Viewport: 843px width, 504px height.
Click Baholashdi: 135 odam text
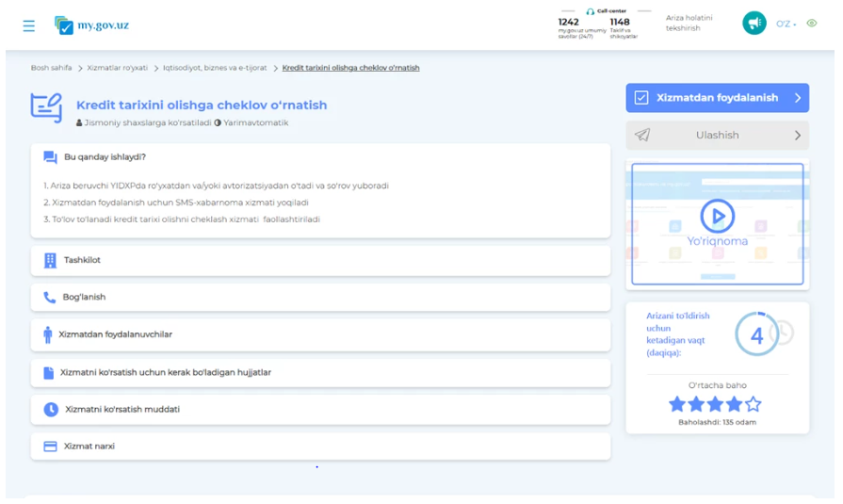717,423
